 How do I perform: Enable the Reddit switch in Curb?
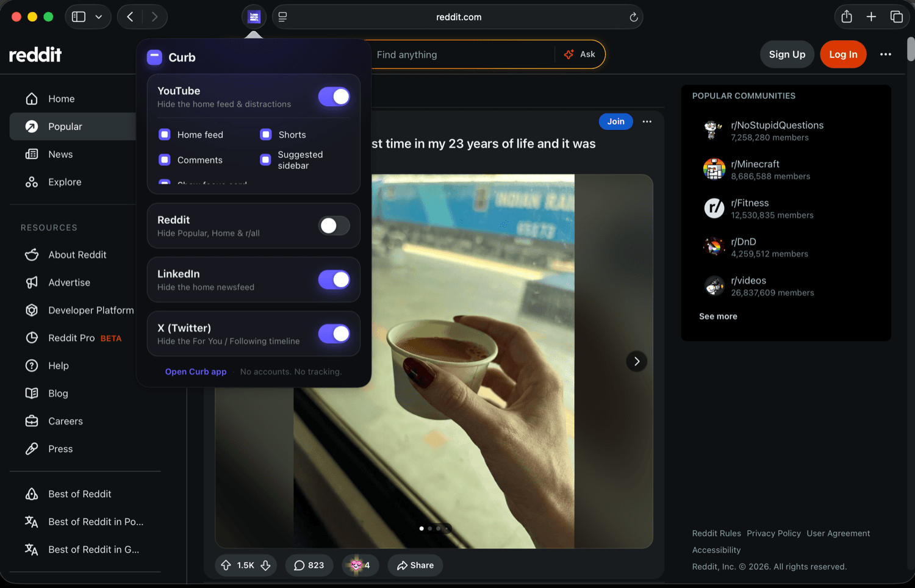pos(334,226)
